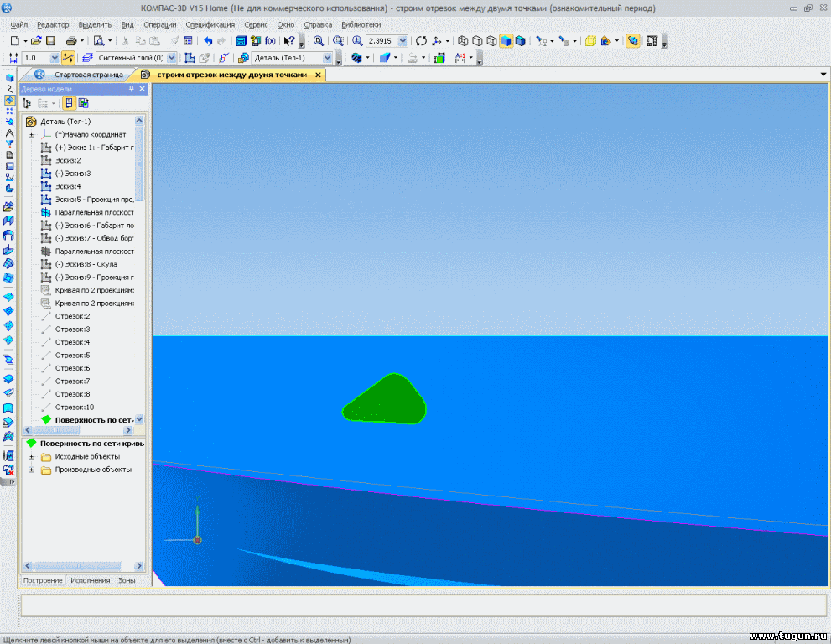Select shaded with edges display mode
The width and height of the screenshot is (831, 644).
click(x=521, y=41)
